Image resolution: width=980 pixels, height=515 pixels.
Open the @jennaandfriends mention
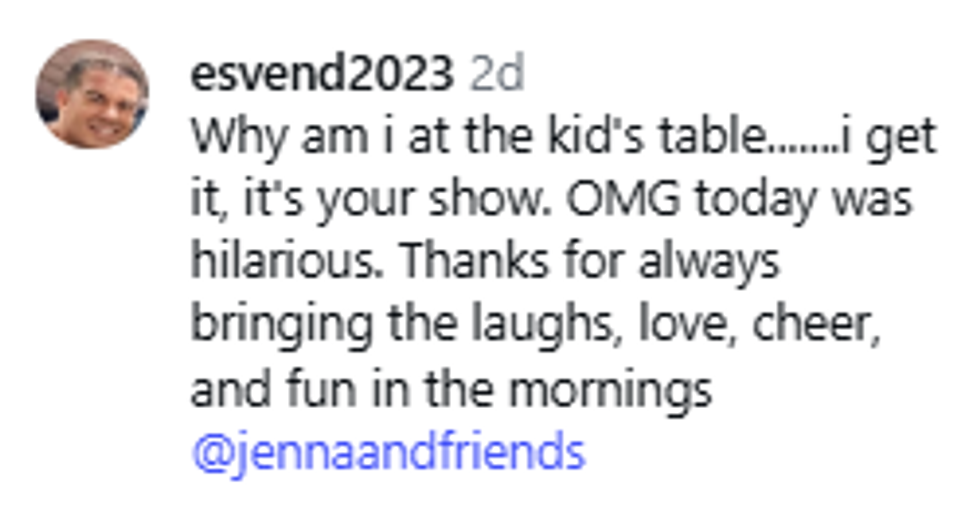(387, 453)
